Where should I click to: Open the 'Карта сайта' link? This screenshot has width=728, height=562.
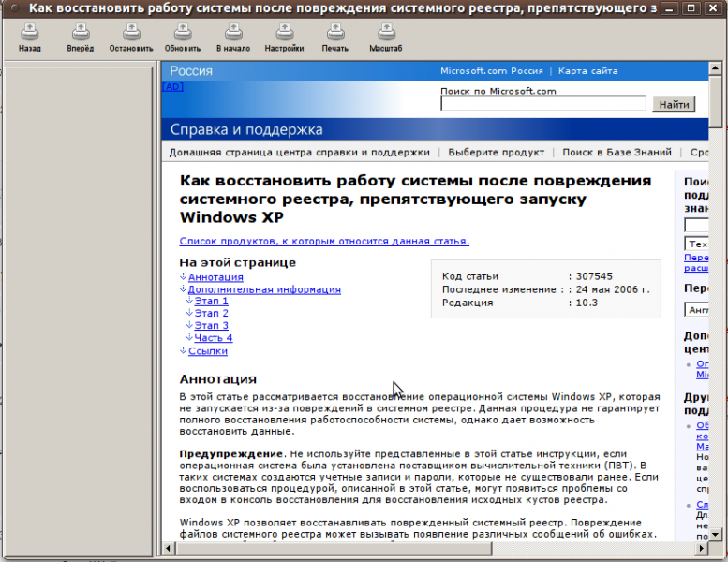[x=588, y=71]
